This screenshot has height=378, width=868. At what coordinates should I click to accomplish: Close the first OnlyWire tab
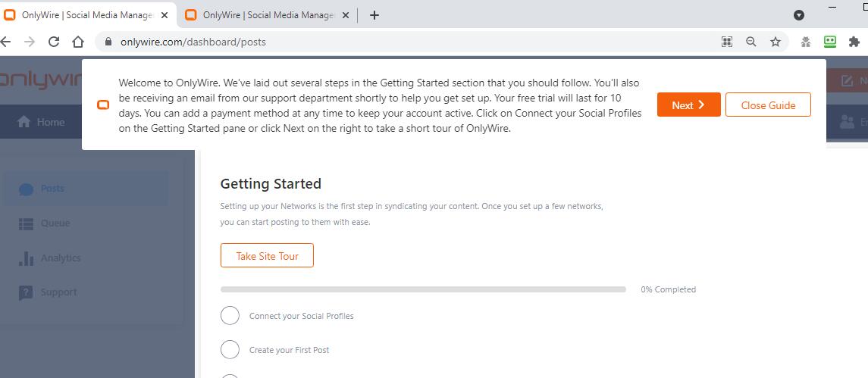click(164, 15)
